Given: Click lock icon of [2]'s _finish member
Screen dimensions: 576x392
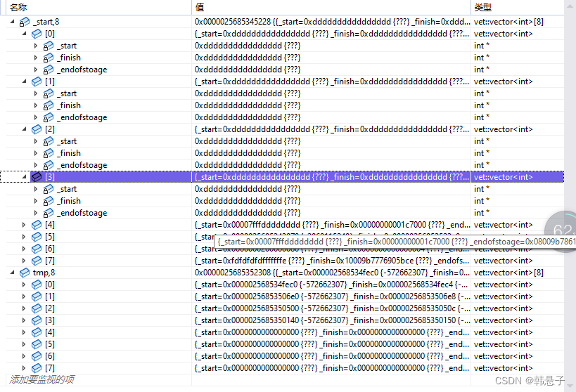Looking at the screenshot, I should coord(48,153).
